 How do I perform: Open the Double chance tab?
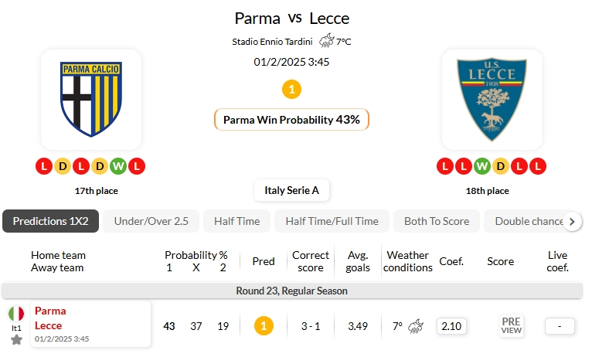pyautogui.click(x=529, y=221)
